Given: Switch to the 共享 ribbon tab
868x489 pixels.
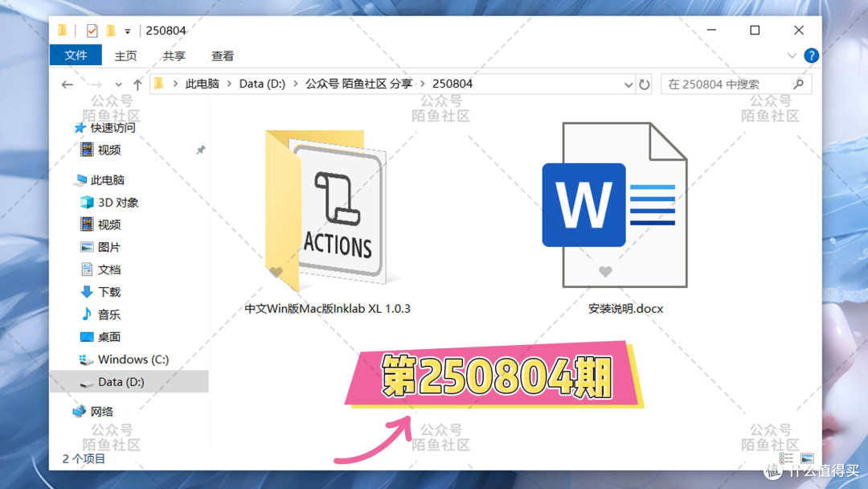Looking at the screenshot, I should pos(174,56).
